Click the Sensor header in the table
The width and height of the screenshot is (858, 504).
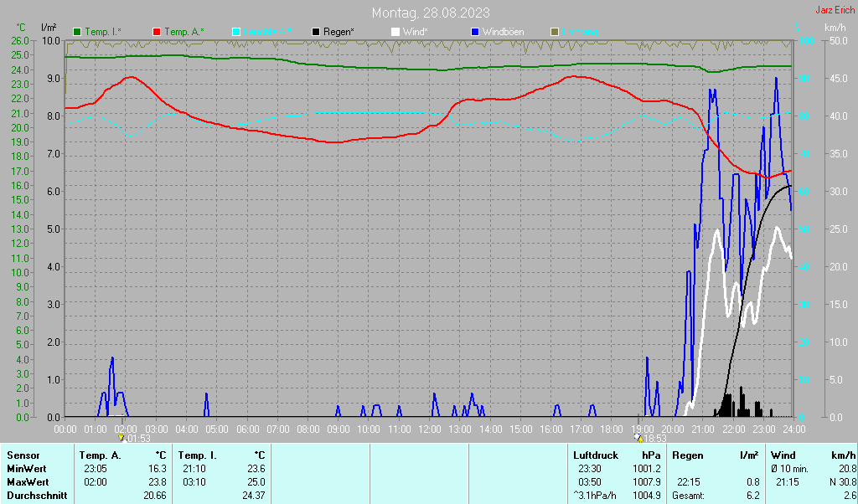(23, 455)
